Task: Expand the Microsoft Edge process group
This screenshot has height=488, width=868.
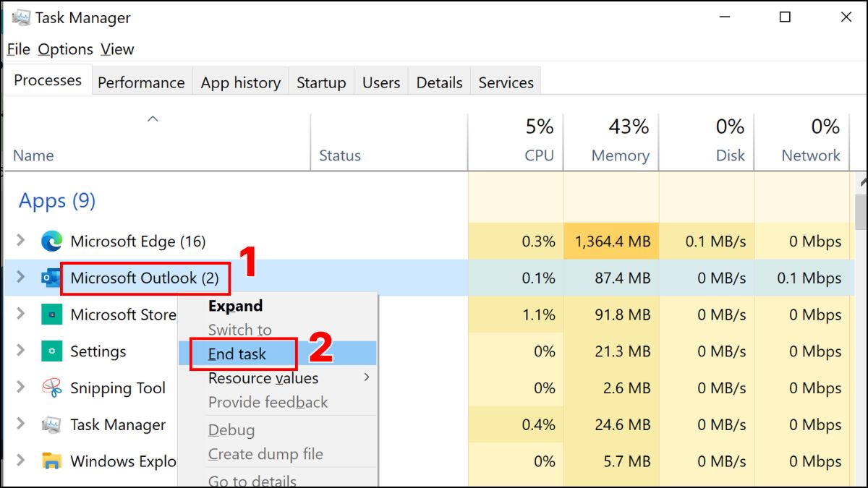Action: [21, 241]
